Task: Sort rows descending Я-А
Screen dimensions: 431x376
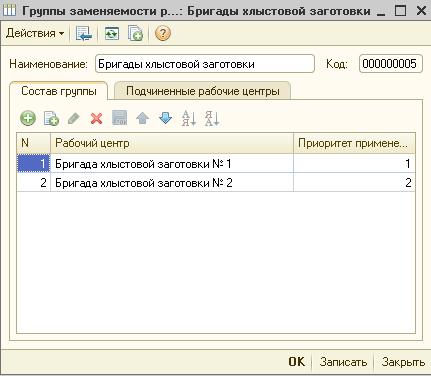Action: point(212,118)
